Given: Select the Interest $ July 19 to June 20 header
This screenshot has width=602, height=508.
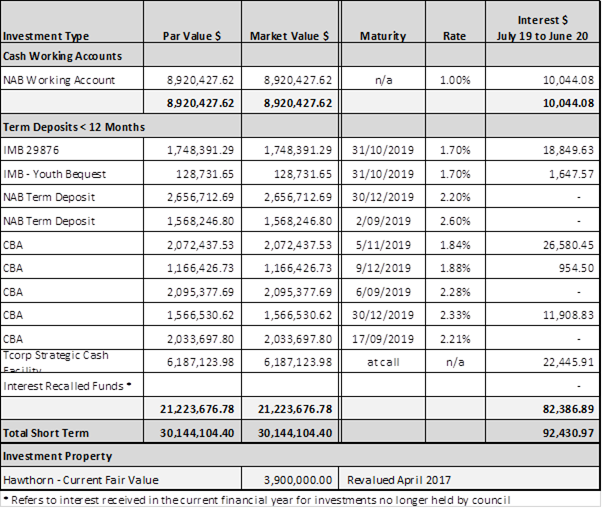Looking at the screenshot, I should 543,27.
